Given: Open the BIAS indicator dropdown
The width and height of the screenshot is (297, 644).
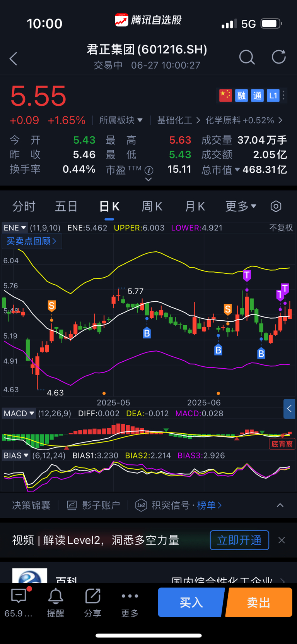Looking at the screenshot, I should [16, 455].
